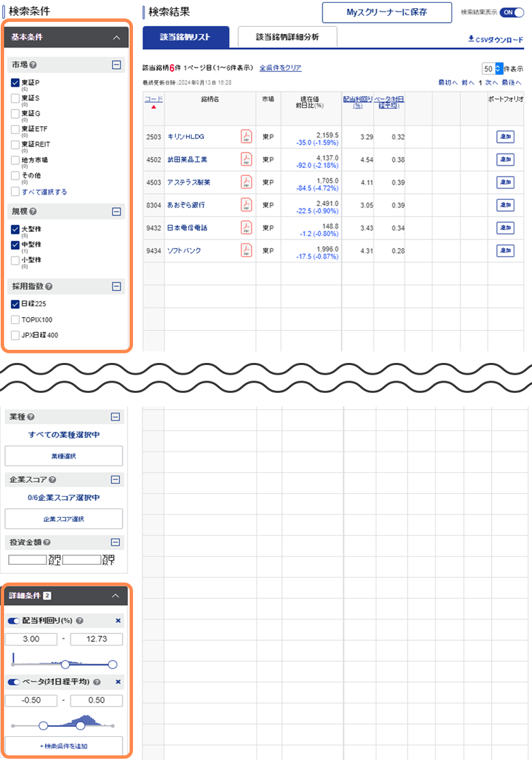Collapse the 詳細条件 panel with the chevron

tap(115, 596)
